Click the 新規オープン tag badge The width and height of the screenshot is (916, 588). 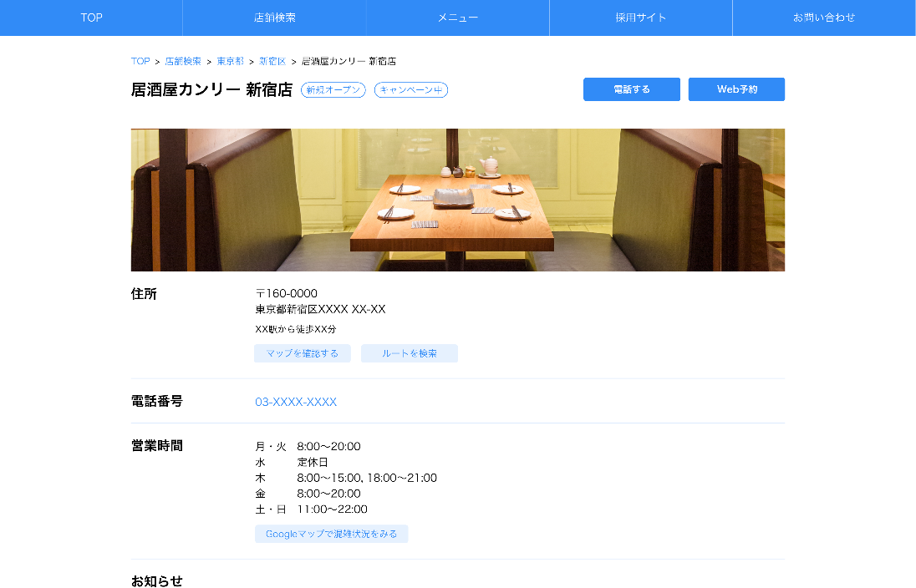[x=333, y=90]
